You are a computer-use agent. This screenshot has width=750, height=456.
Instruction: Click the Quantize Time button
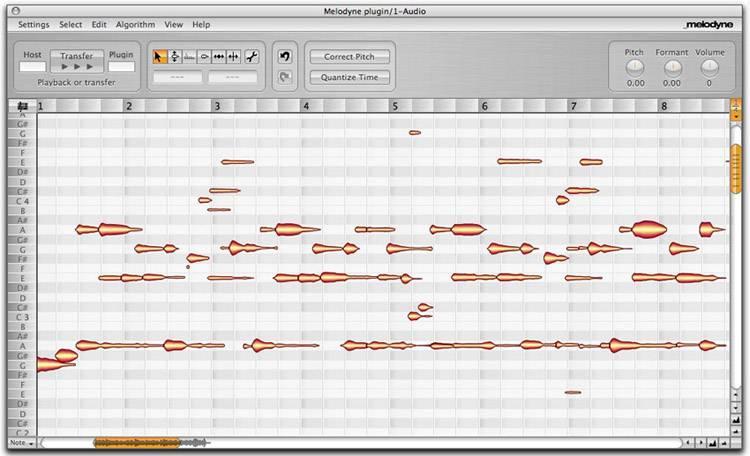coord(350,77)
